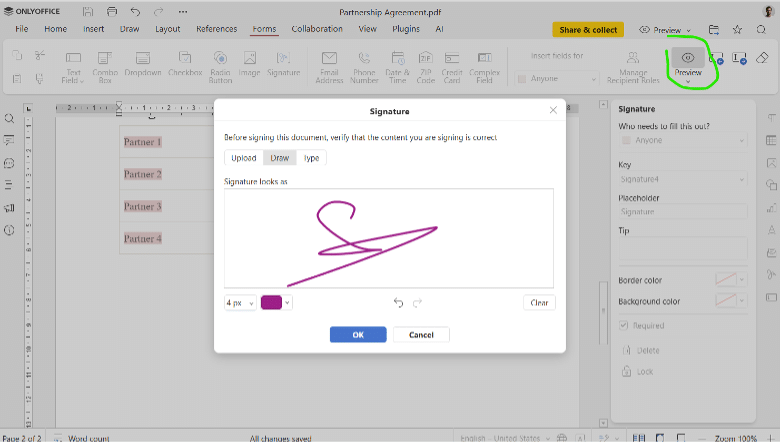Open the search icon in left sidebar
Viewport: 780px width, 443px height.
point(9,118)
